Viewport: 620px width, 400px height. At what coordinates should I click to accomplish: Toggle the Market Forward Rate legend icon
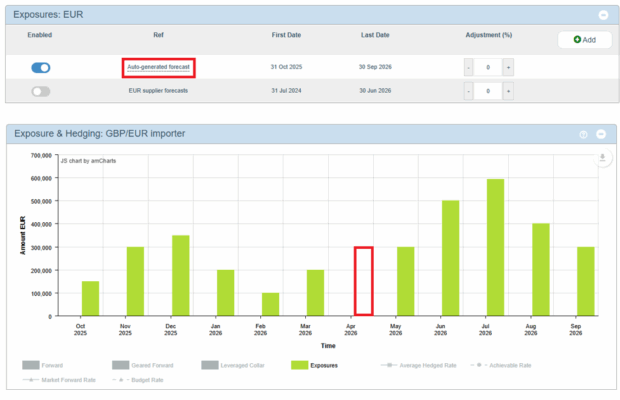pyautogui.click(x=32, y=380)
